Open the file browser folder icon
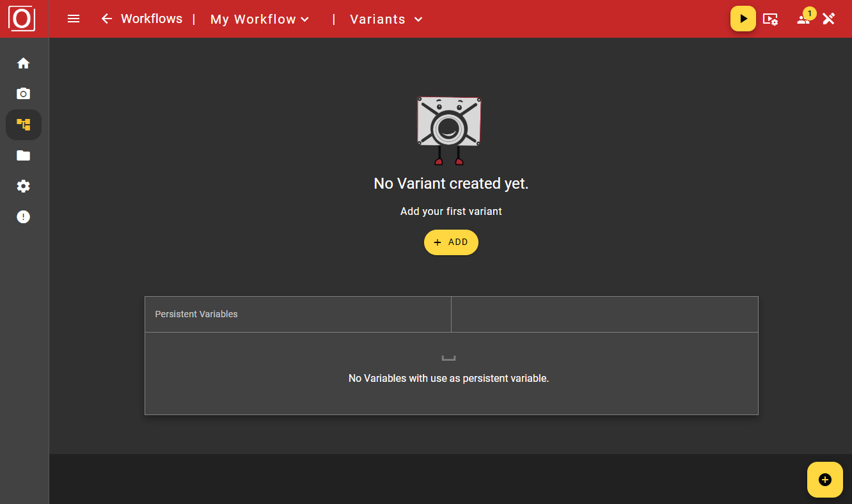 pos(23,155)
